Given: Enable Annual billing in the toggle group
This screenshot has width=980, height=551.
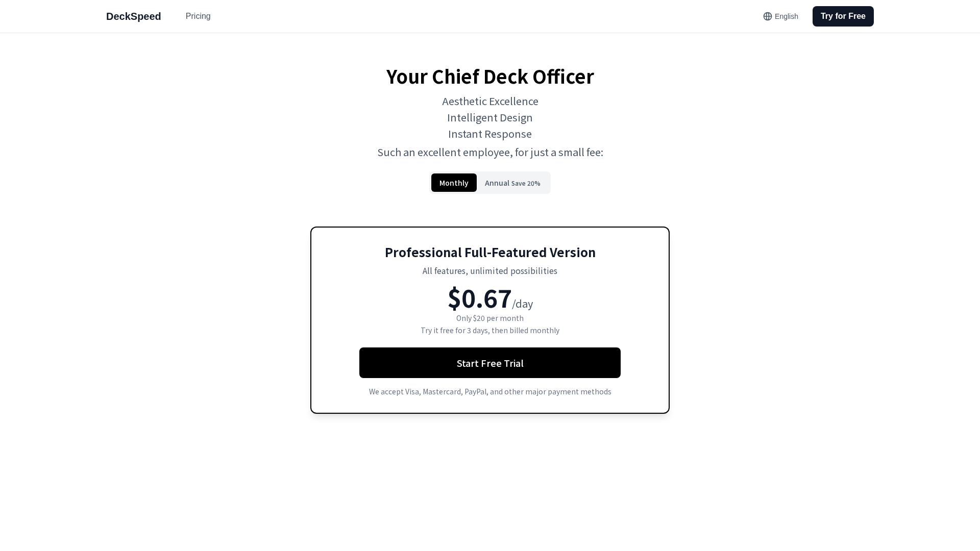Looking at the screenshot, I should coord(512,183).
